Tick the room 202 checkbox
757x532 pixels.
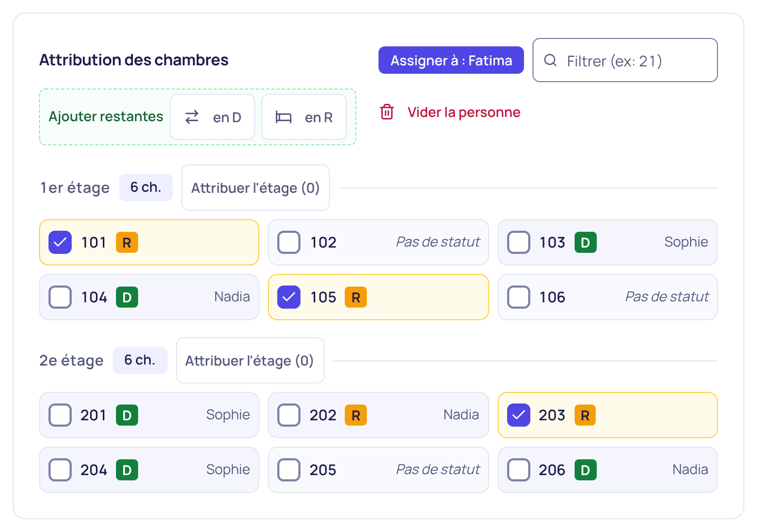[x=289, y=415]
